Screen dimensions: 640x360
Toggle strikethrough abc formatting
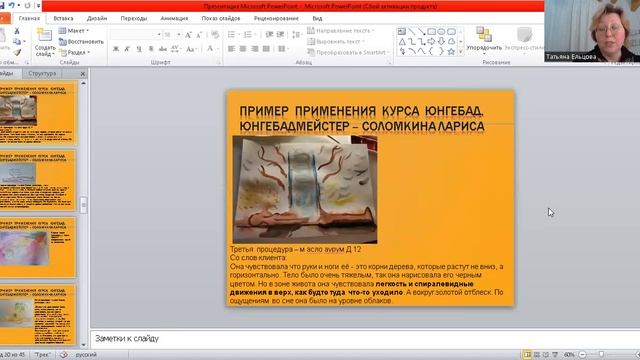(x=163, y=49)
